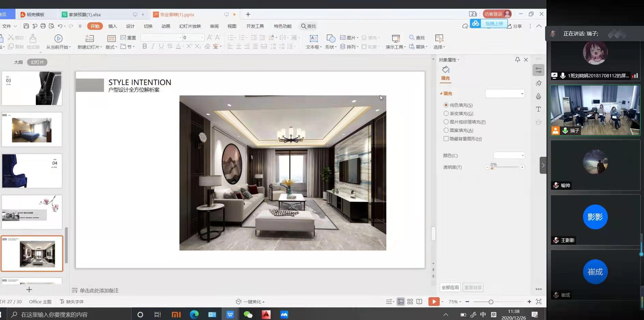
Task: Open WeChat from the taskbar
Action: (248, 315)
